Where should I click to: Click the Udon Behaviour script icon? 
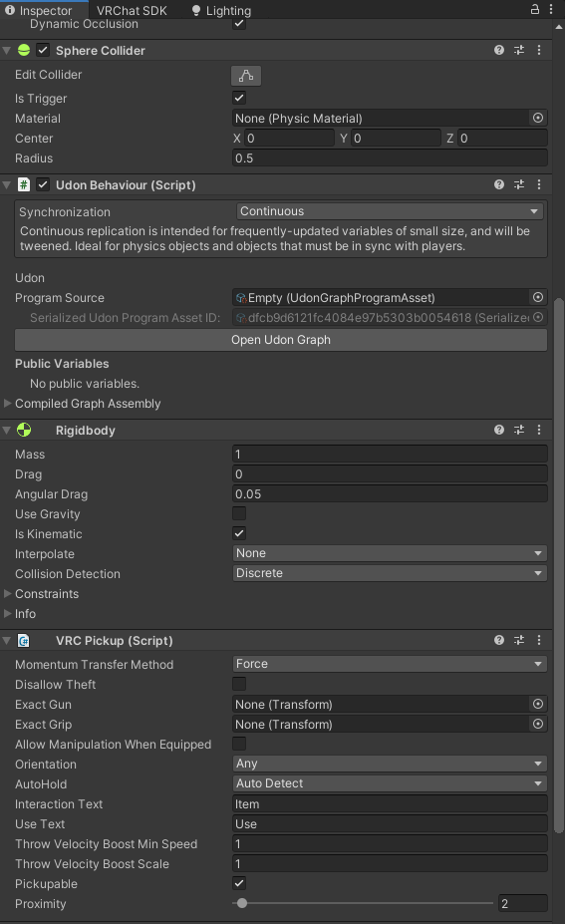click(x=24, y=184)
